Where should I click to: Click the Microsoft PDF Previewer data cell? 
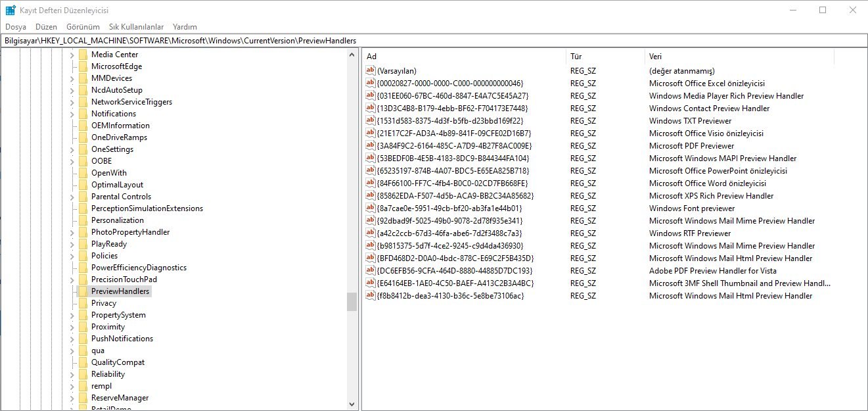[x=691, y=145]
